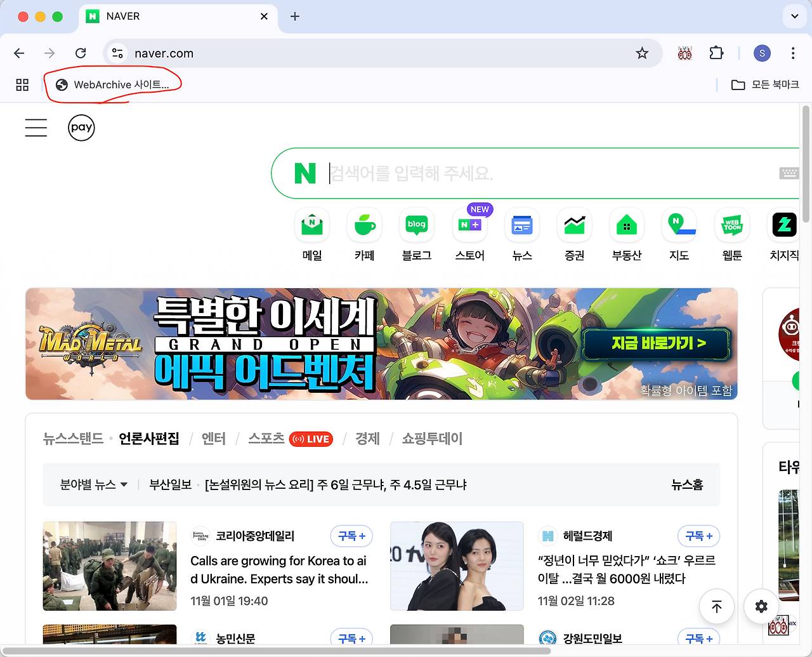Open the Naver Map (지도) icon
The height and width of the screenshot is (657, 812).
[x=679, y=225]
